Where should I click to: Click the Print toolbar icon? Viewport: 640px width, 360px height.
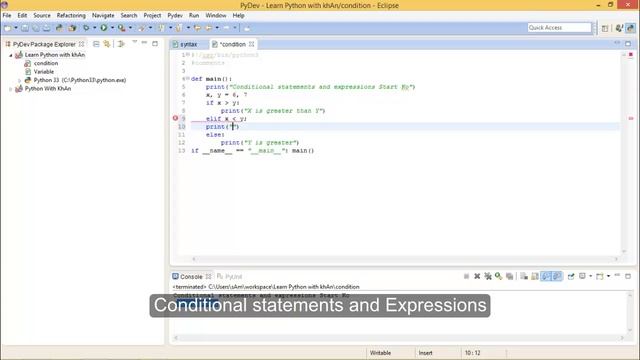point(47,28)
